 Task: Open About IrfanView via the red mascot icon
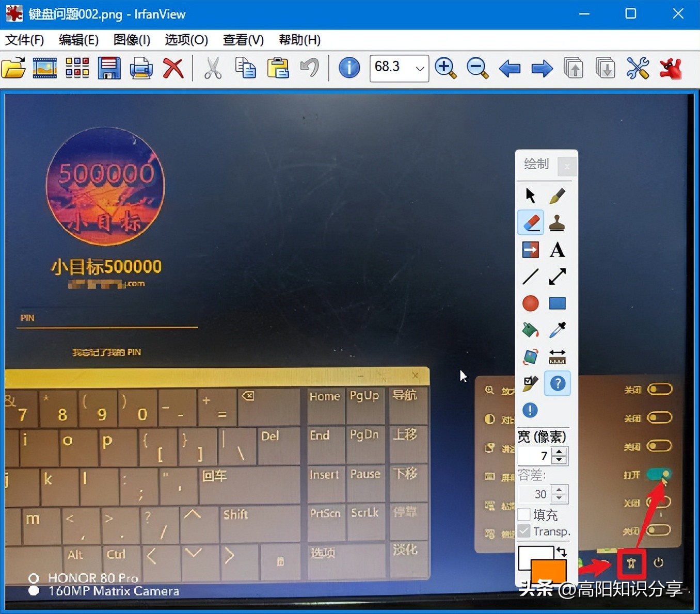(670, 68)
